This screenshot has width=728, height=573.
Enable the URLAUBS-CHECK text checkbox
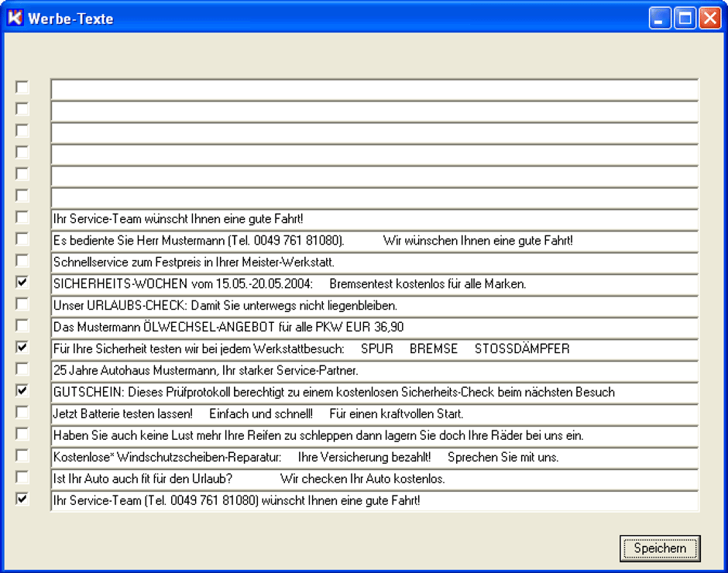pyautogui.click(x=22, y=304)
